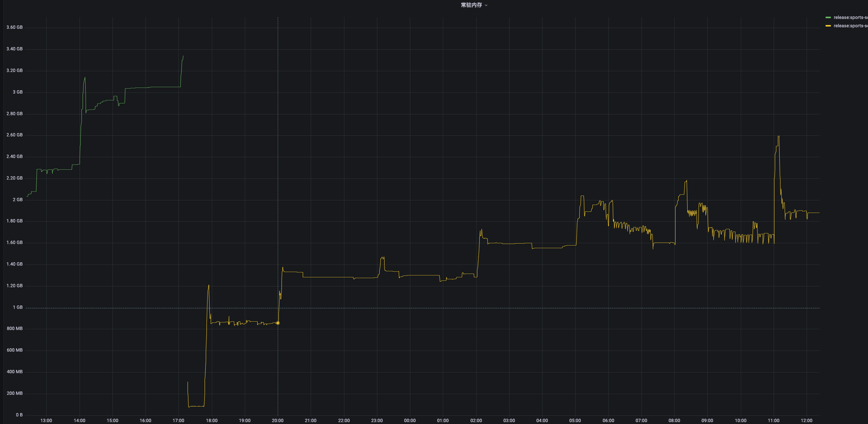
Task: Click the highlighted yellow data point at 20:00
Action: click(x=278, y=323)
